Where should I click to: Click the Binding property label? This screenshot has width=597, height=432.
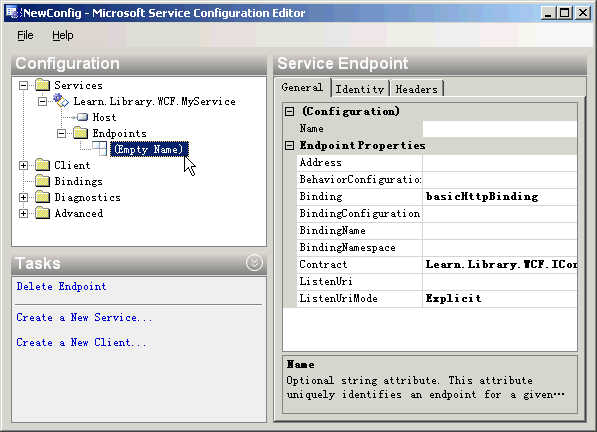click(321, 196)
